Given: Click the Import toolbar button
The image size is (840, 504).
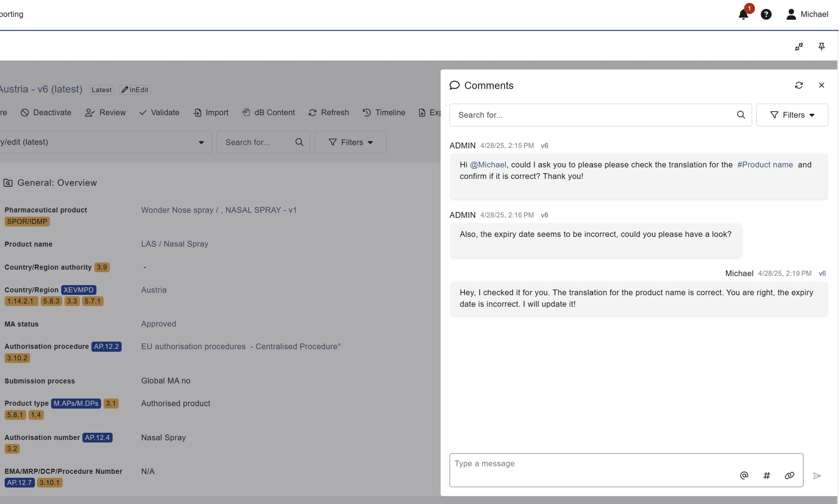Looking at the screenshot, I should tap(211, 112).
